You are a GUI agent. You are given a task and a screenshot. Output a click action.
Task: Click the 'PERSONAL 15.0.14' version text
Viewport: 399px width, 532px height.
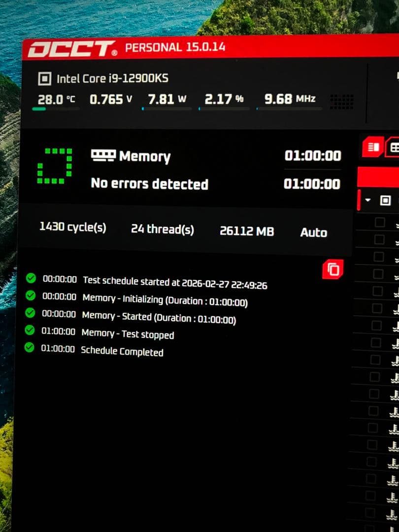pos(175,47)
